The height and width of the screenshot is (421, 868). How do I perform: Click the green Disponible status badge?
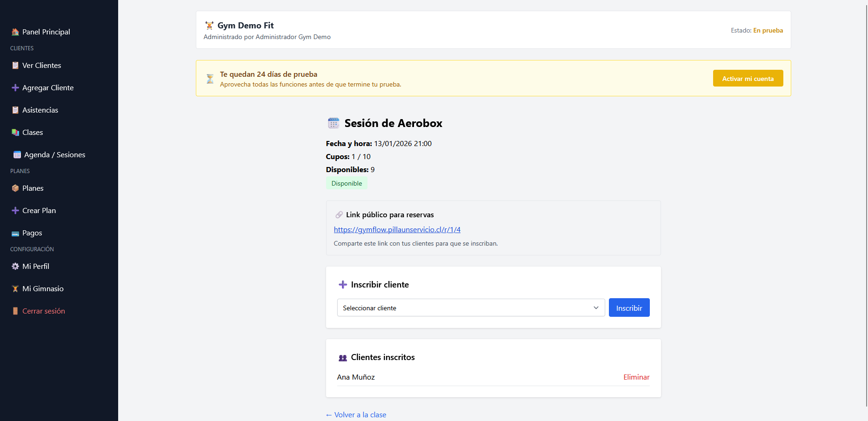coord(347,183)
